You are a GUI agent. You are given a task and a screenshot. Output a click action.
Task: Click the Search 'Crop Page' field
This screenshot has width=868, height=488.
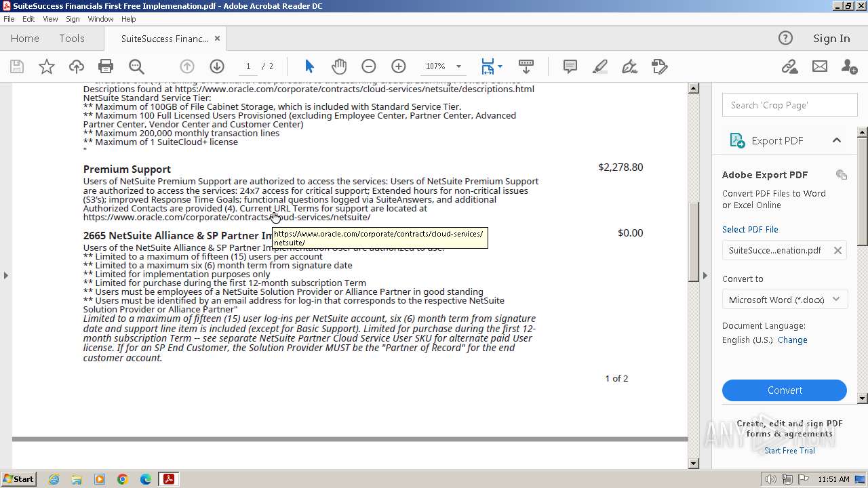(x=789, y=105)
